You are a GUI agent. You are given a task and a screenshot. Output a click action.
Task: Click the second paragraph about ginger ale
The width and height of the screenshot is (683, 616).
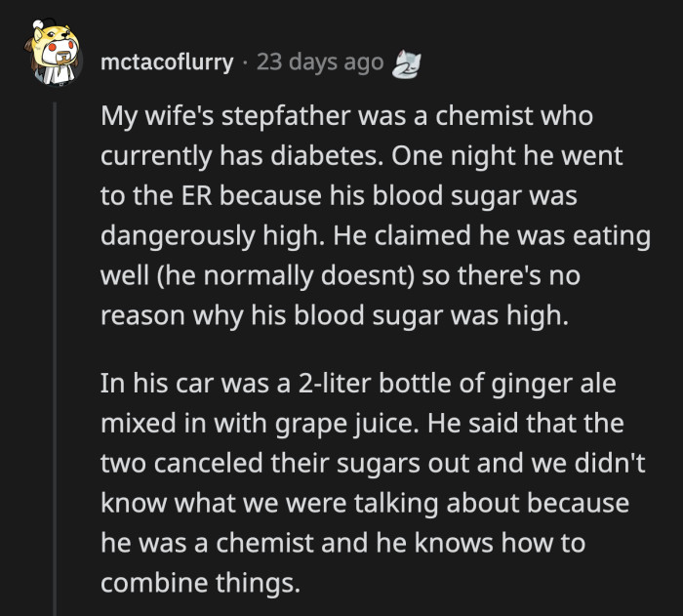[x=373, y=482]
